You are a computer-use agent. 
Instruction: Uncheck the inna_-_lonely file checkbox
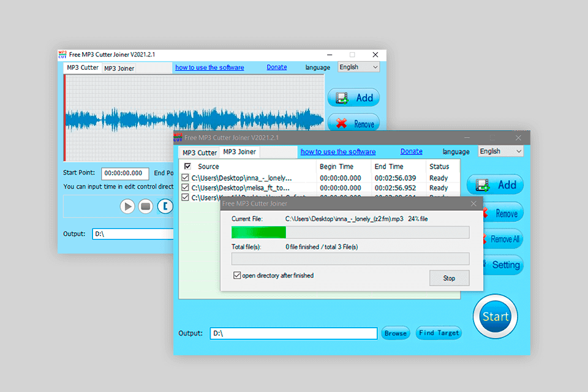185,178
